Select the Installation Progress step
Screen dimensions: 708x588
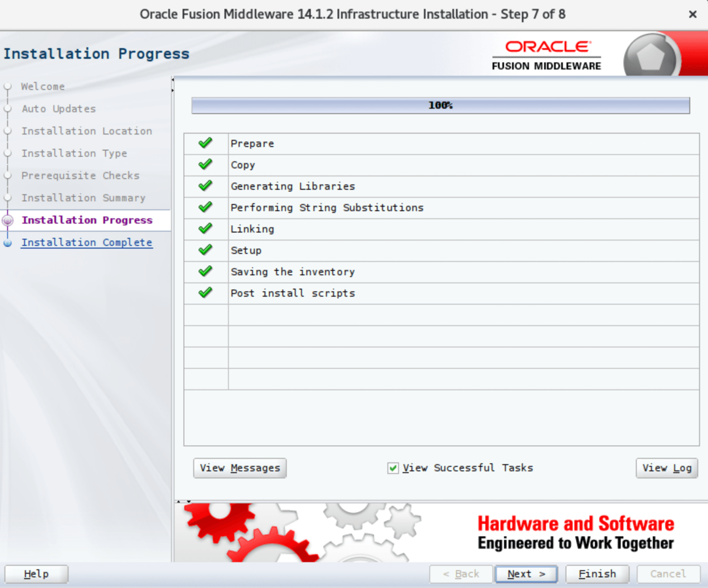(x=87, y=220)
